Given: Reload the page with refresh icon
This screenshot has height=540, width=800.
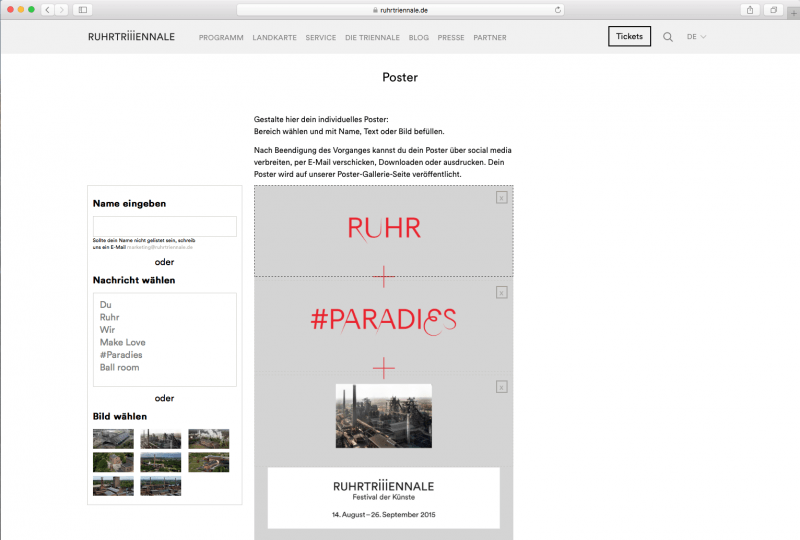Looking at the screenshot, I should (x=558, y=10).
